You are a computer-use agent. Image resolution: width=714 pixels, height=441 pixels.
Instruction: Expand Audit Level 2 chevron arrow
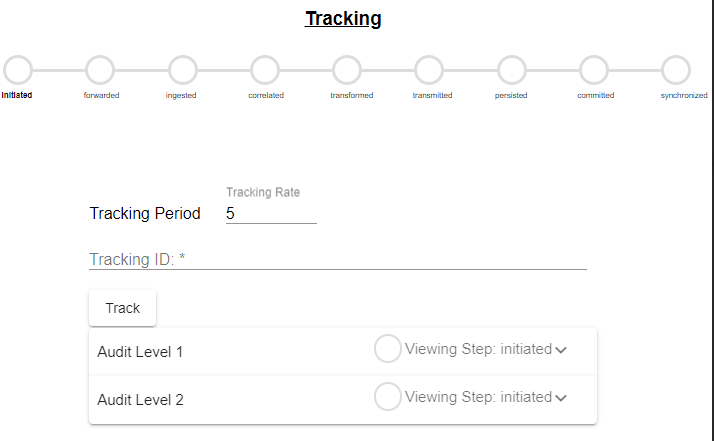click(561, 398)
